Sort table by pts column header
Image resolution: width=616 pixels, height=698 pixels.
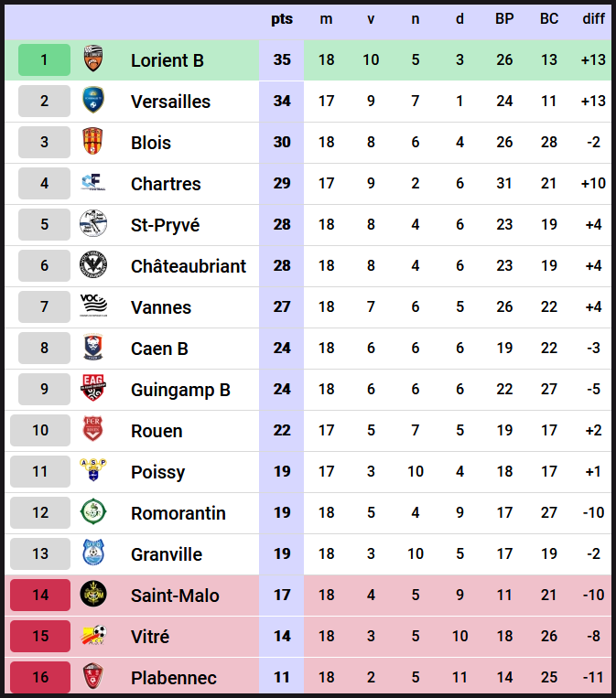click(282, 19)
